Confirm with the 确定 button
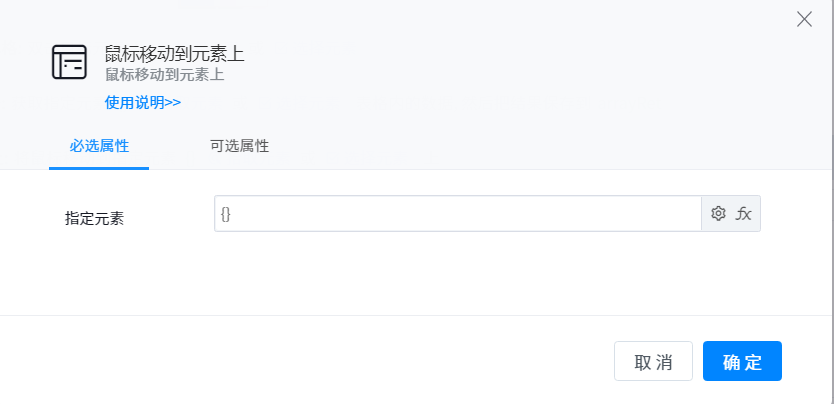The width and height of the screenshot is (834, 404). [742, 362]
